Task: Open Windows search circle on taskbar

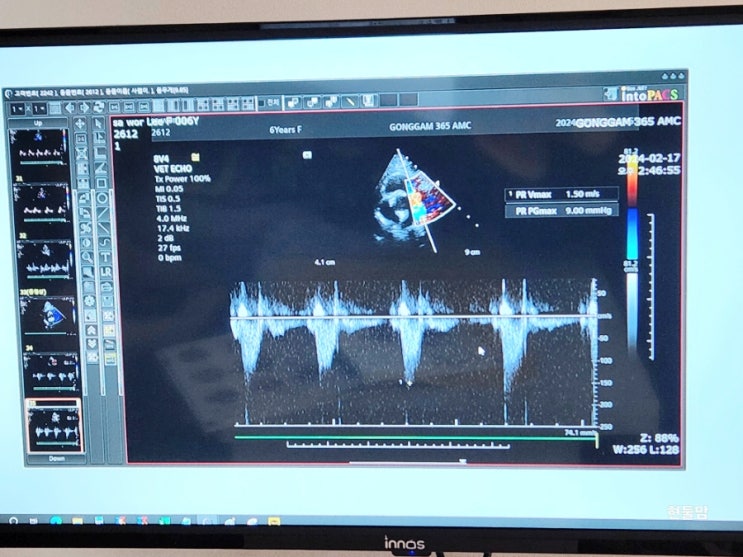Action: 13,520
